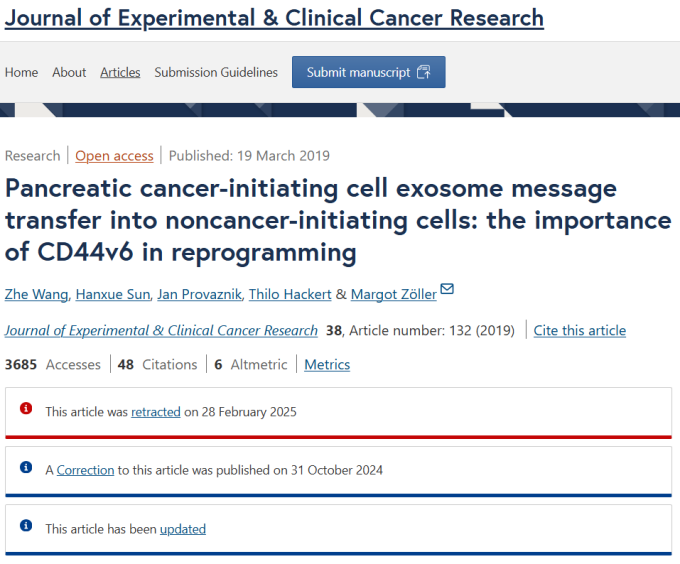Click the email envelope icon beside Margot Zöller

click(x=447, y=289)
